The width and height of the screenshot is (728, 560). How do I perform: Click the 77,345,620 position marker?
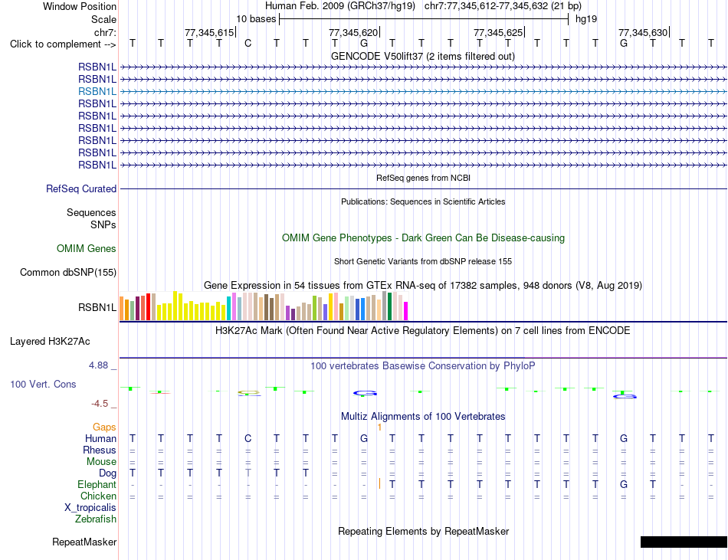pos(353,32)
